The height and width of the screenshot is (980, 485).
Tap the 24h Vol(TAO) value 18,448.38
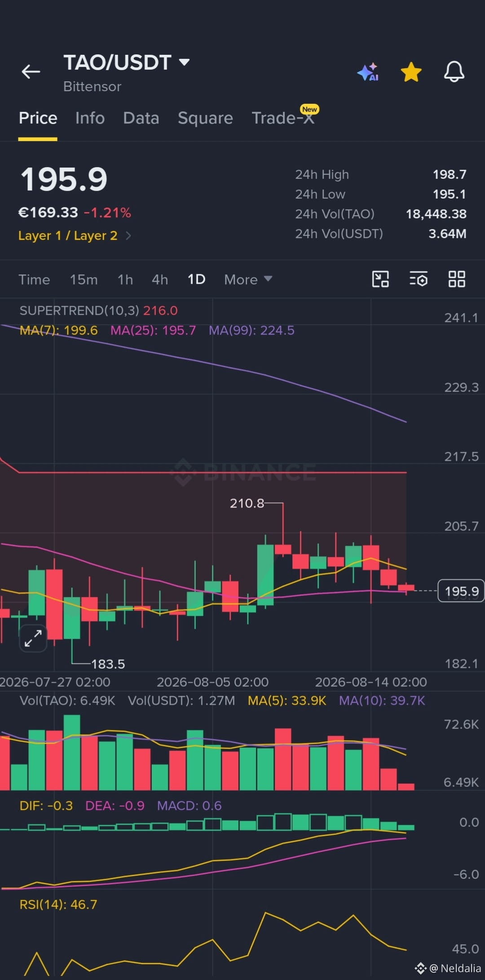point(436,214)
